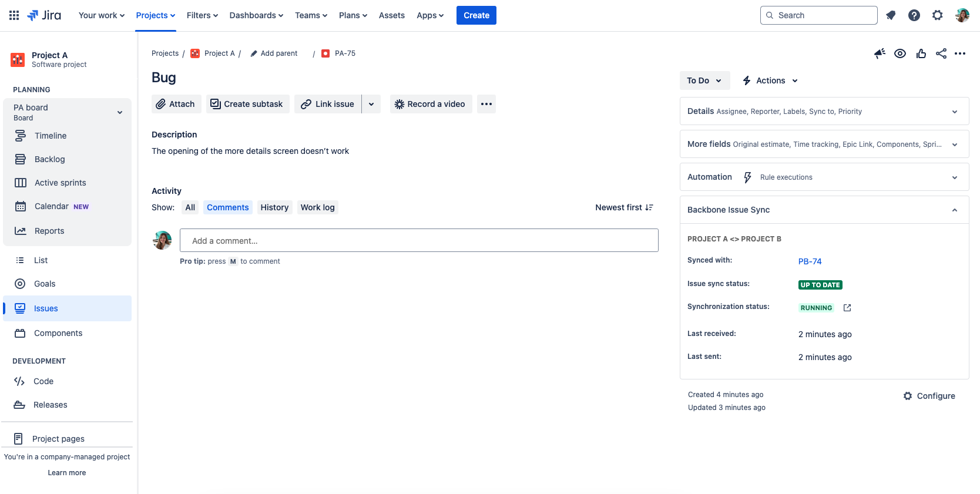
Task: Open the Filters menu
Action: point(202,15)
